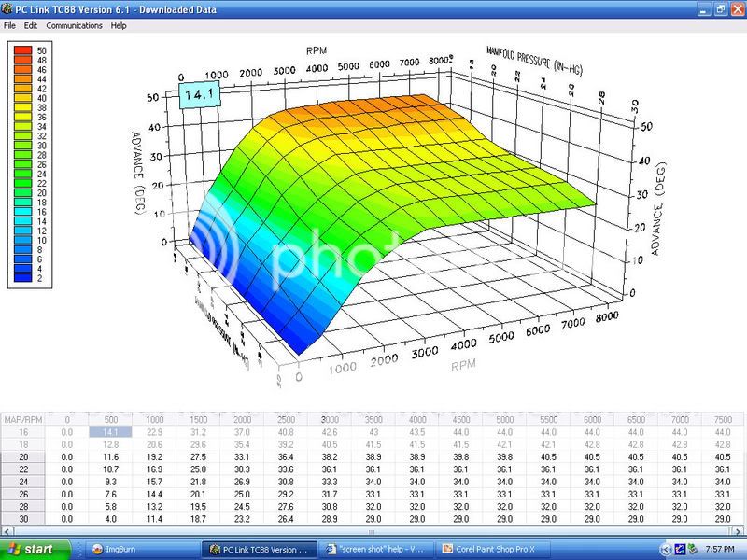The image size is (747, 560).
Task: Open the Edit menu
Action: tap(31, 26)
